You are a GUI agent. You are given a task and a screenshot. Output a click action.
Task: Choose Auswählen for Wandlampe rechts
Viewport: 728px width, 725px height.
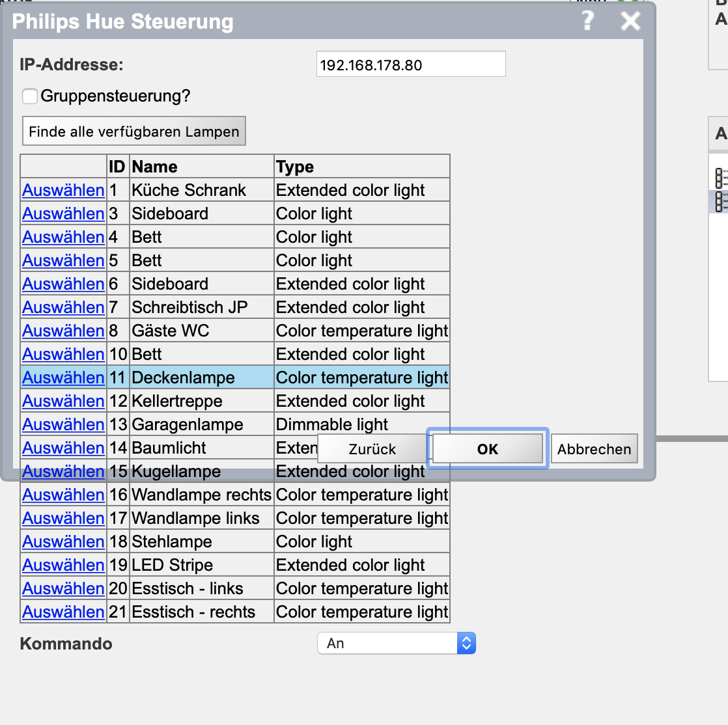(x=63, y=495)
